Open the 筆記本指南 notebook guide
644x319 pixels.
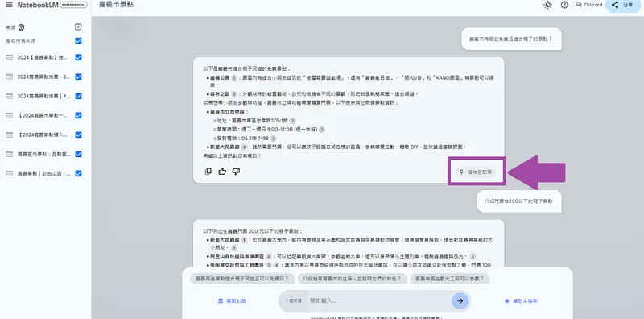pos(521,301)
